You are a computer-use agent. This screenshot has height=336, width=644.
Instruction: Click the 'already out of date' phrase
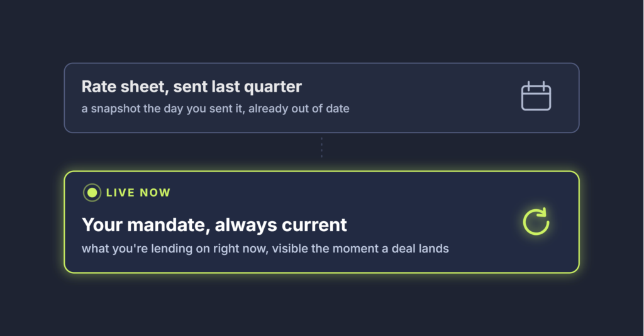click(x=299, y=109)
